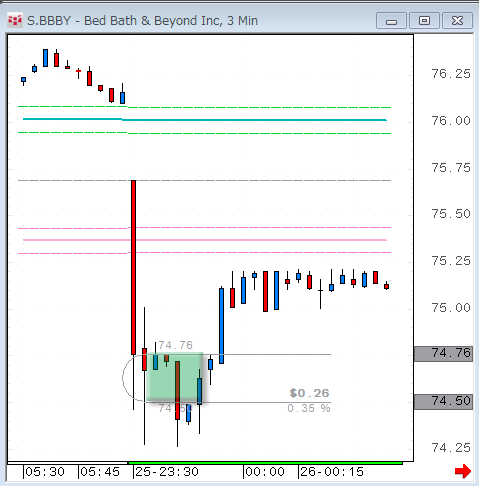Viewport: 479px width, 486px height.
Task: Select the green shaded measurement box
Action: (x=174, y=377)
